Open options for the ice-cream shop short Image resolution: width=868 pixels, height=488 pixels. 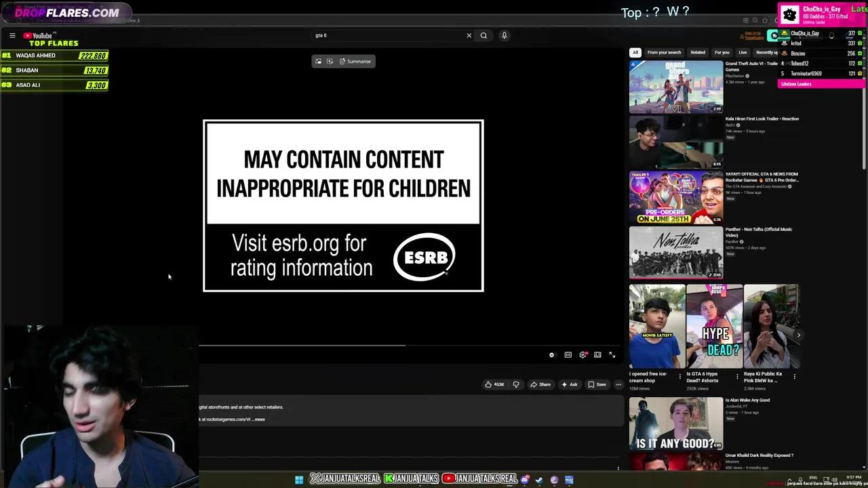[680, 376]
